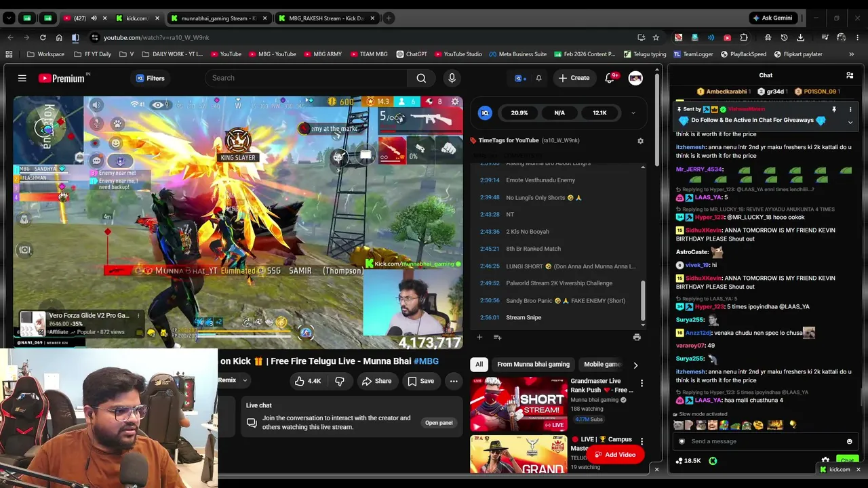Screen dimensions: 868x488
Task: Click the 20.9% stat pill
Action: tap(519, 113)
